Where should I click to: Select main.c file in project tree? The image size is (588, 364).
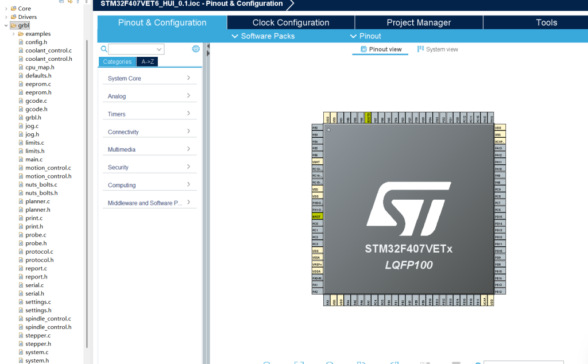(x=33, y=160)
